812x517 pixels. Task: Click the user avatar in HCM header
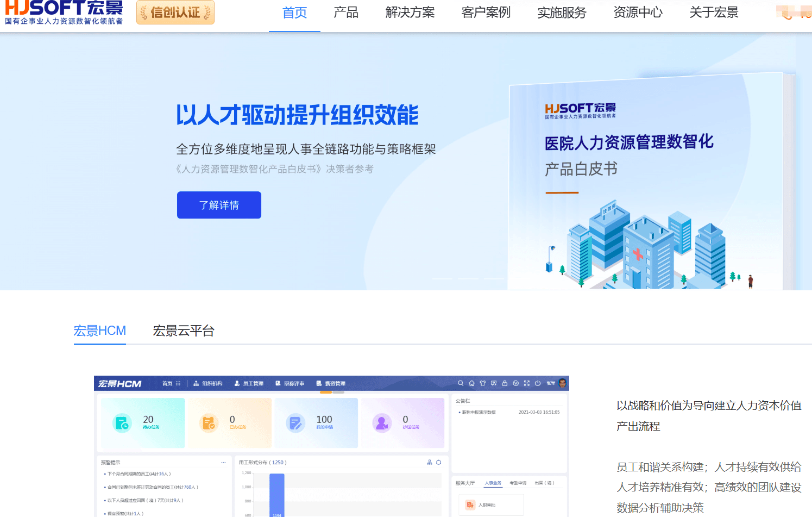coord(562,383)
